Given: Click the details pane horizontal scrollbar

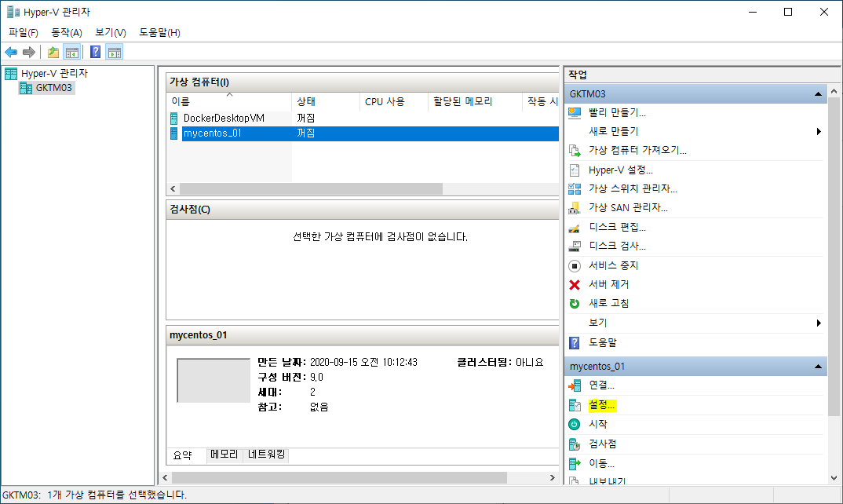Looking at the screenshot, I should coord(339,477).
